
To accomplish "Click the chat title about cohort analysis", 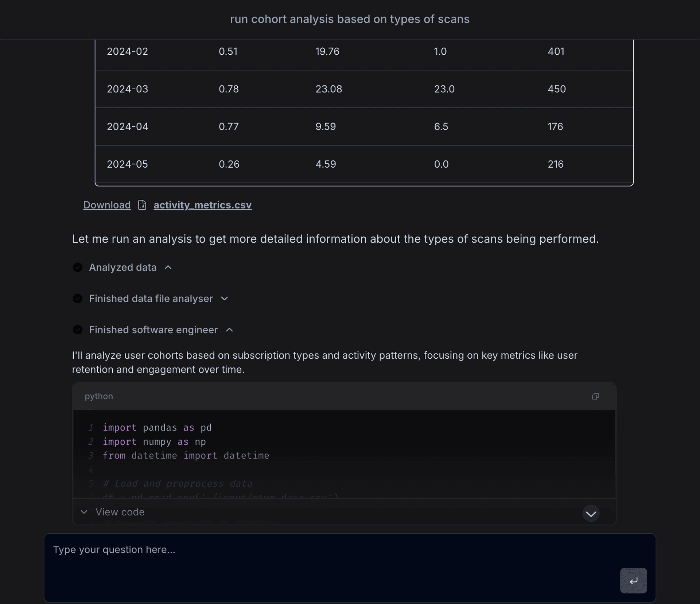I will 350,19.
